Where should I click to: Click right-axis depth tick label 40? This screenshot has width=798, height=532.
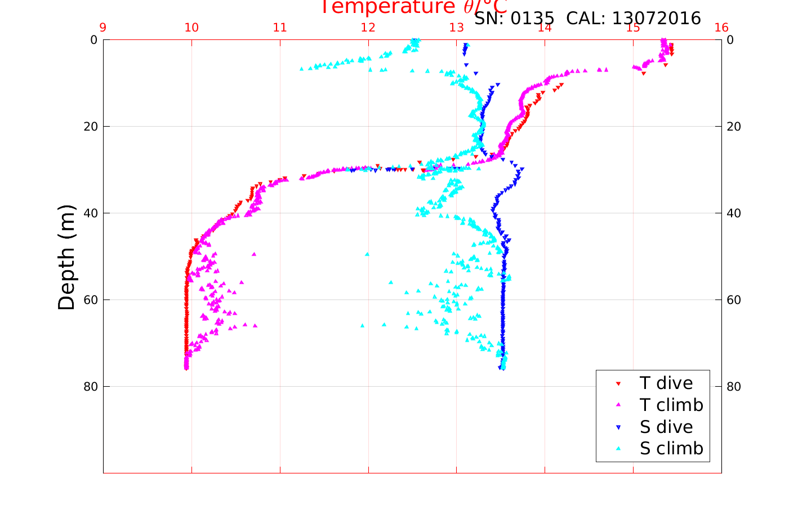[734, 213]
